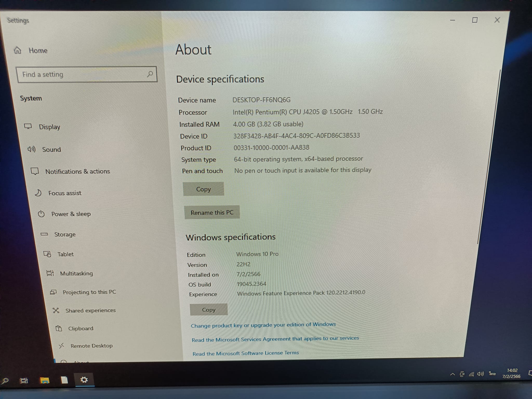Open Clipboard settings page

pos(81,328)
